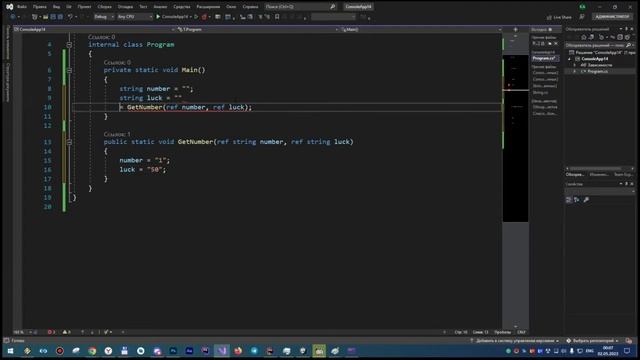
Task: Click the Properties panel wrench icon
Action: click(x=586, y=200)
